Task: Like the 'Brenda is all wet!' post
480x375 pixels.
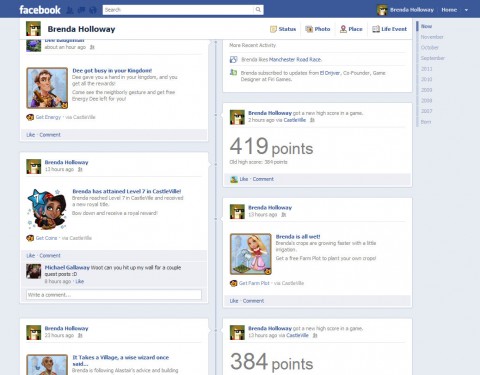Action: point(234,301)
